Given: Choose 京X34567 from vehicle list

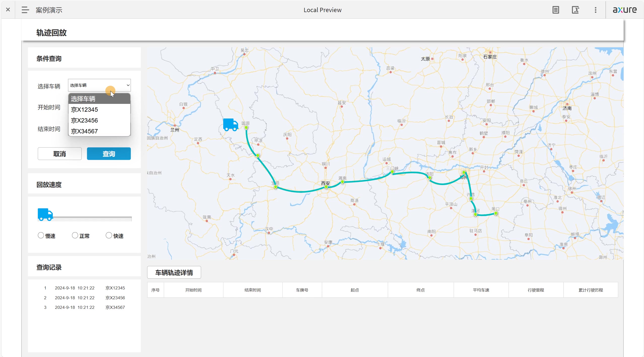Looking at the screenshot, I should (x=84, y=131).
